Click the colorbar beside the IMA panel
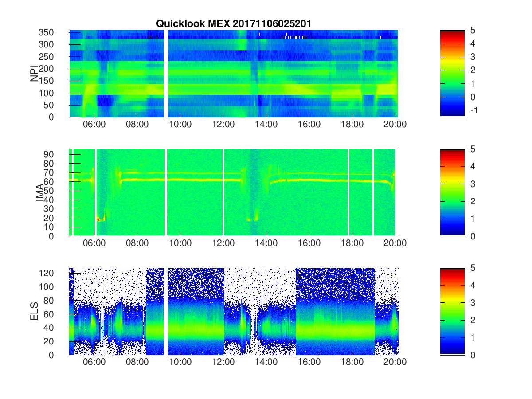Viewport: 532px width, 399px height. point(452,192)
